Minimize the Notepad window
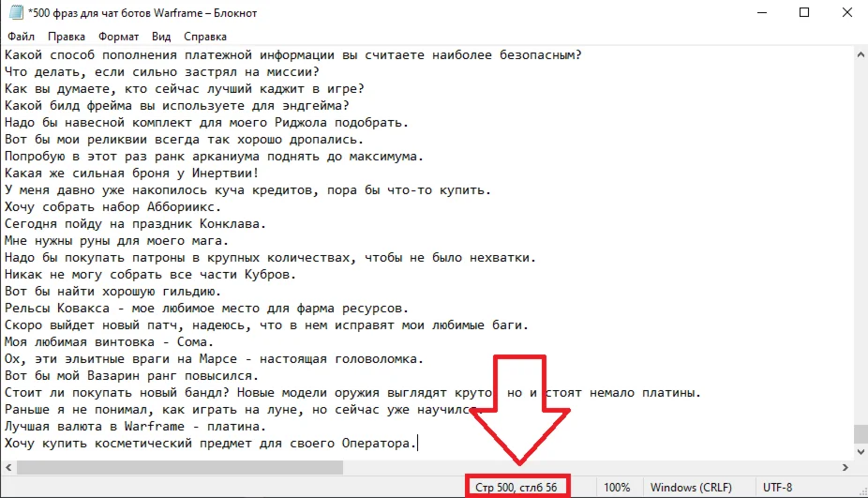Screen dimensions: 868x498 (x=762, y=12)
